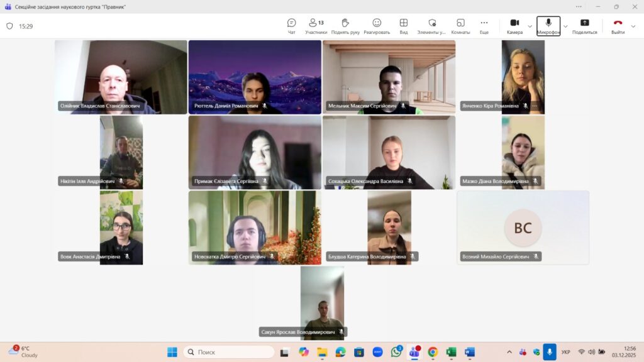
Task: Toggle the system tray microphone indicator
Action: (x=549, y=352)
